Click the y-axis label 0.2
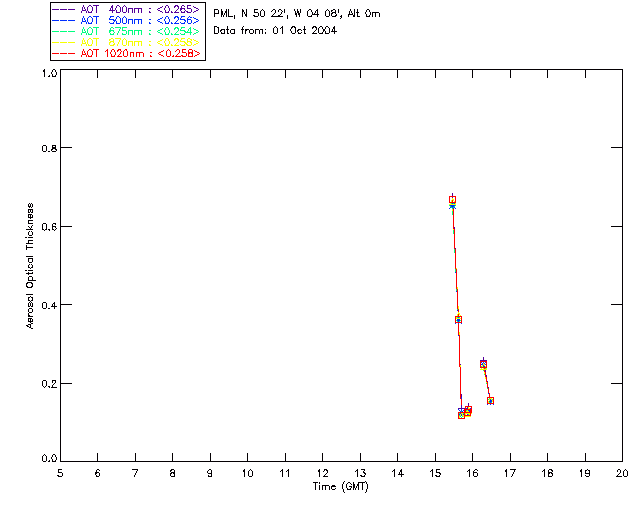 point(49,384)
